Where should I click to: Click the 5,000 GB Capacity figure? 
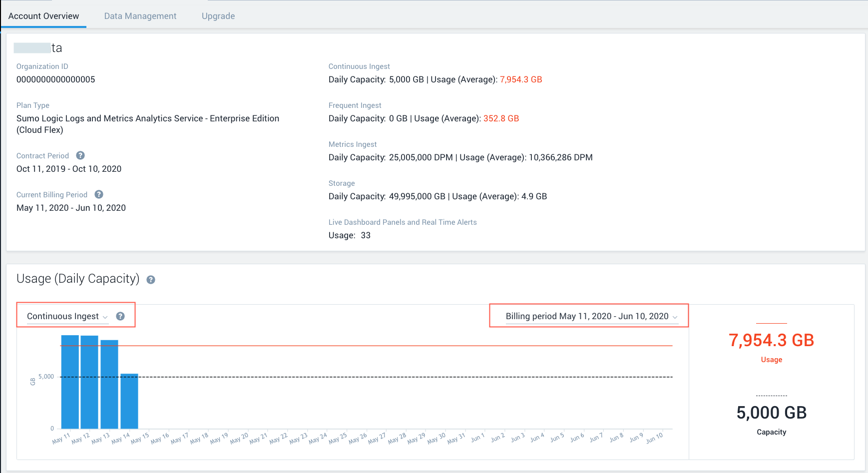[x=771, y=413]
